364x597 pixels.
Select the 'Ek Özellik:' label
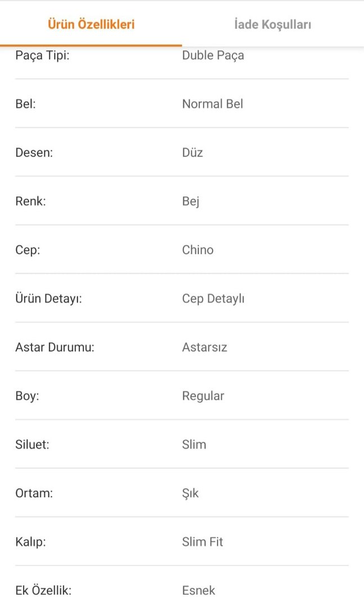[43, 590]
